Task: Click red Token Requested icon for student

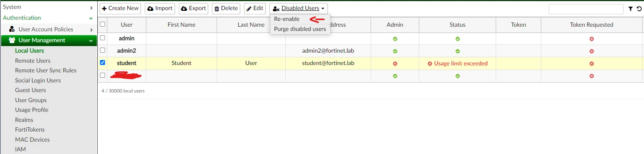Action: coord(591,64)
